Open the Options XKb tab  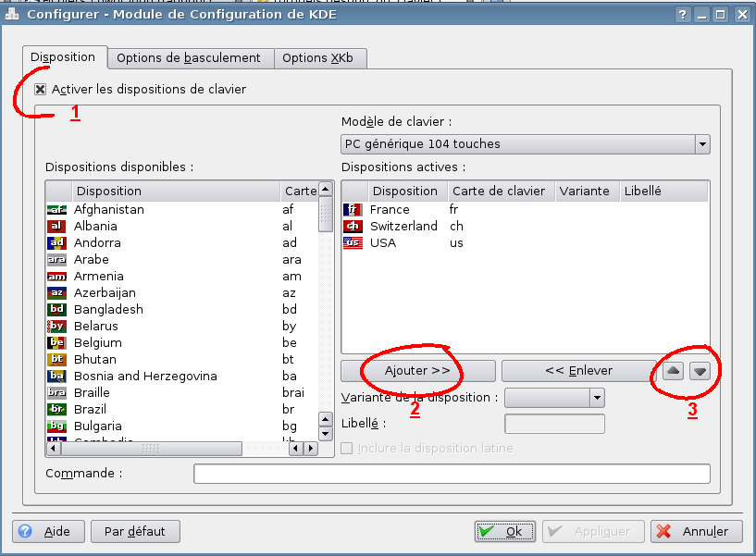(317, 58)
